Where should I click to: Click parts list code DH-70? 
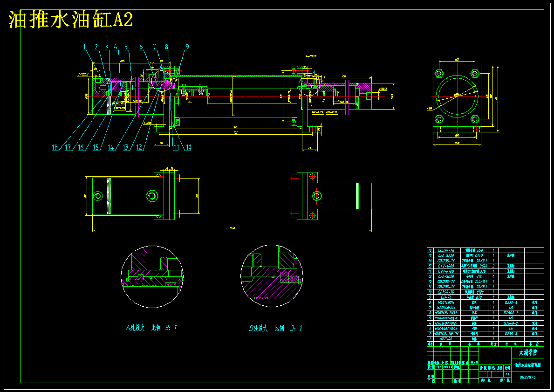pyautogui.click(x=446, y=297)
